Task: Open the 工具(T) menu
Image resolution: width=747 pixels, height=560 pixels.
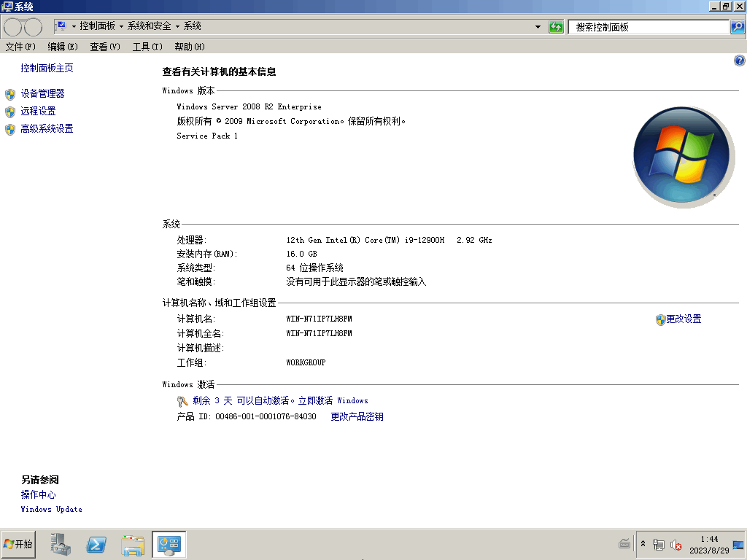Action: pos(147,47)
